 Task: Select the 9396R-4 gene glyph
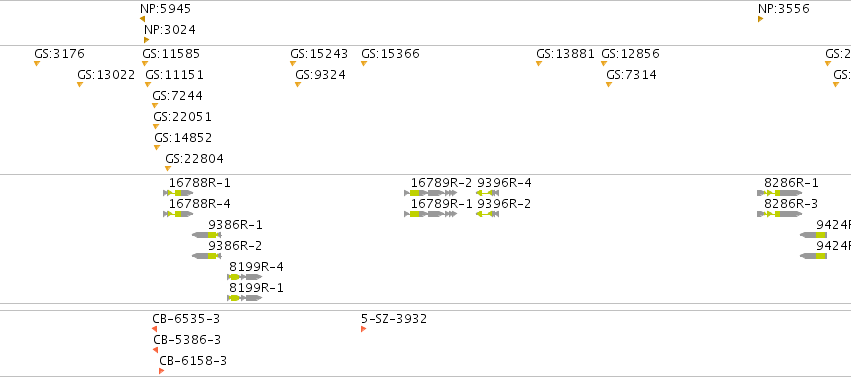coord(487,193)
